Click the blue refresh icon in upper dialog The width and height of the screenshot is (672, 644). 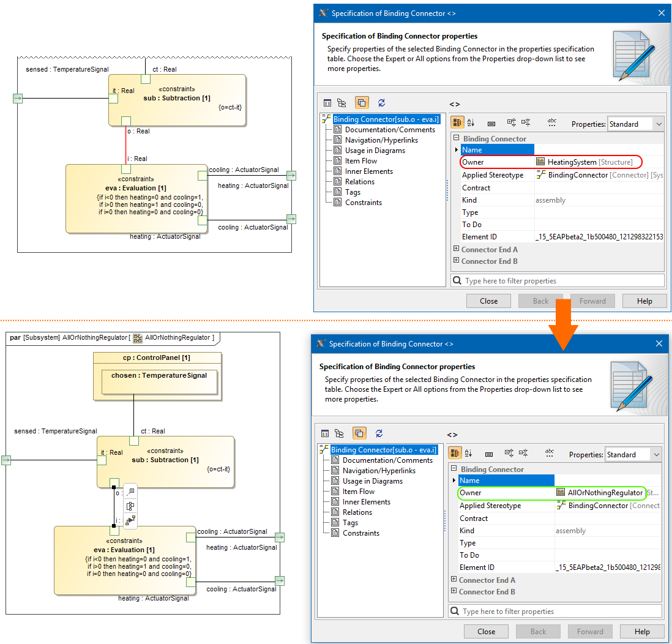381,103
